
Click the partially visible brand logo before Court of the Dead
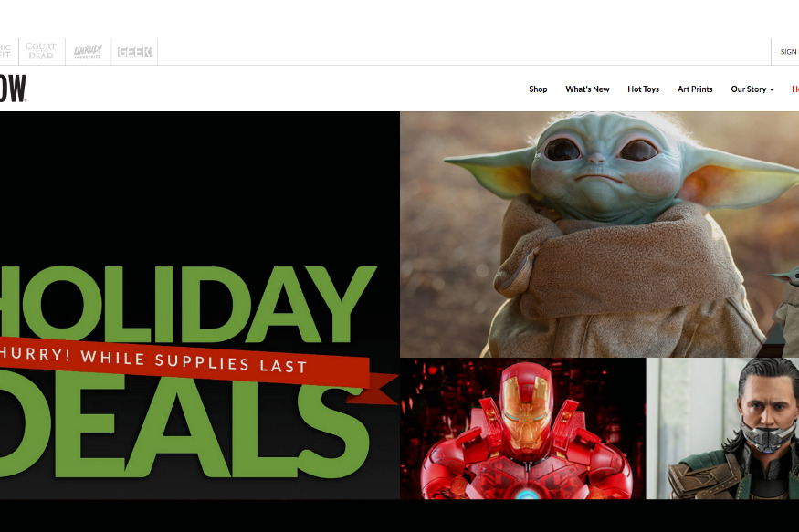(x=5, y=51)
